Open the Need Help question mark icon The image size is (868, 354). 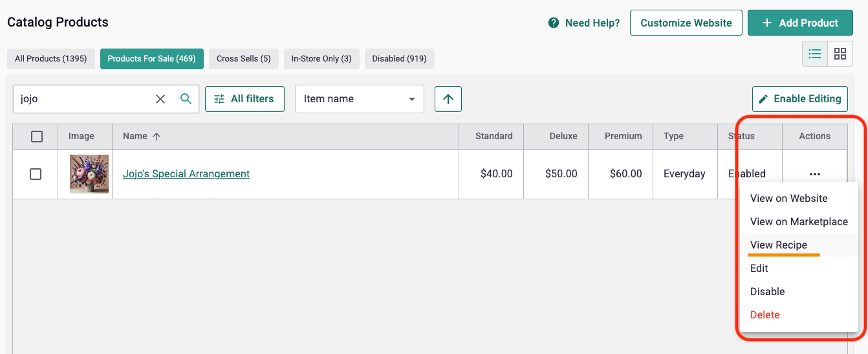click(x=554, y=23)
